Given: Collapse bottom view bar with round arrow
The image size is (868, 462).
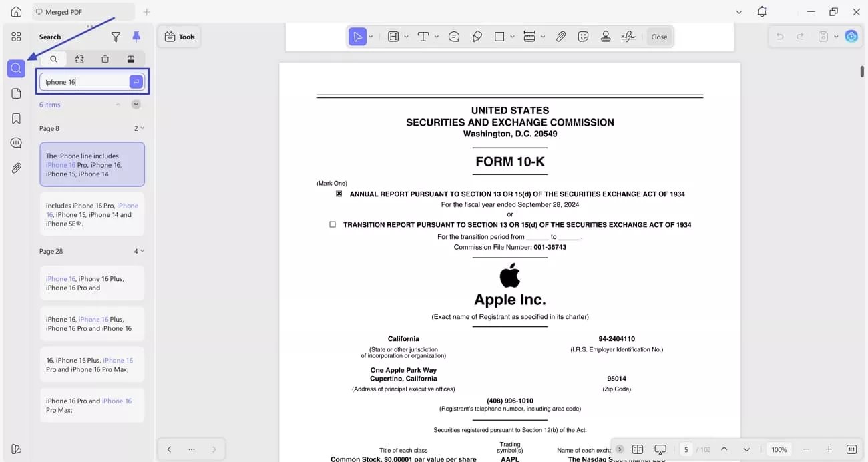Looking at the screenshot, I should [620, 449].
